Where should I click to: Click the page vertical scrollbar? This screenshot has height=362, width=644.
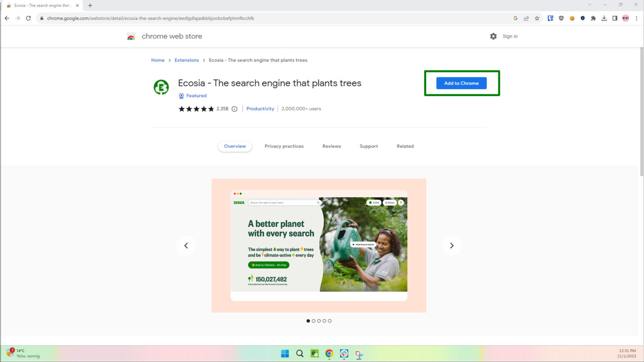click(x=642, y=112)
